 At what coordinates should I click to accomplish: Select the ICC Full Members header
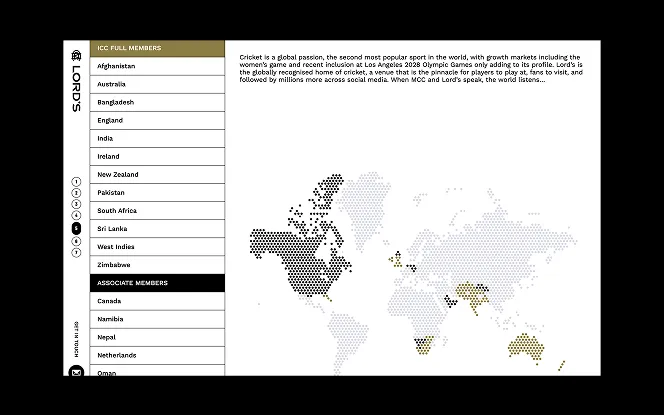click(x=157, y=48)
